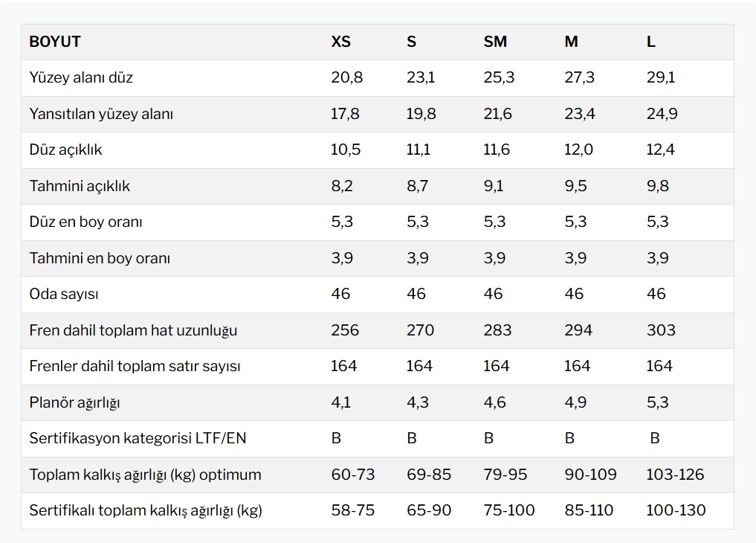
Task: Click the 12,0 flat span value
Action: tap(578, 150)
